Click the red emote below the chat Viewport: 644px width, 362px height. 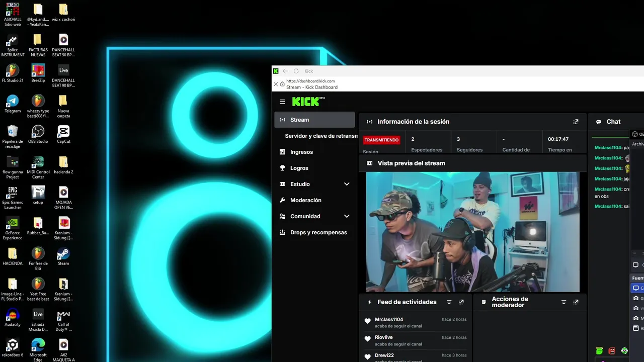pos(612,351)
